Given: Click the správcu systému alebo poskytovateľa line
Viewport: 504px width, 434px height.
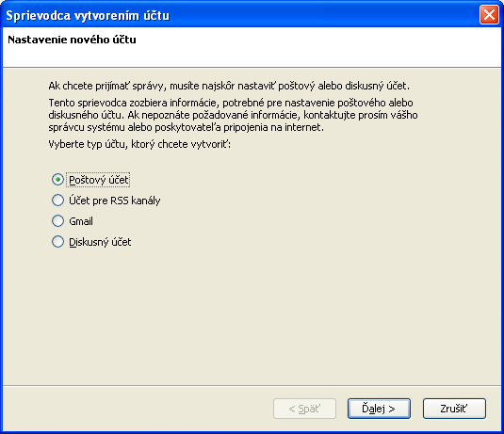Looking at the screenshot, I should pos(187,127).
